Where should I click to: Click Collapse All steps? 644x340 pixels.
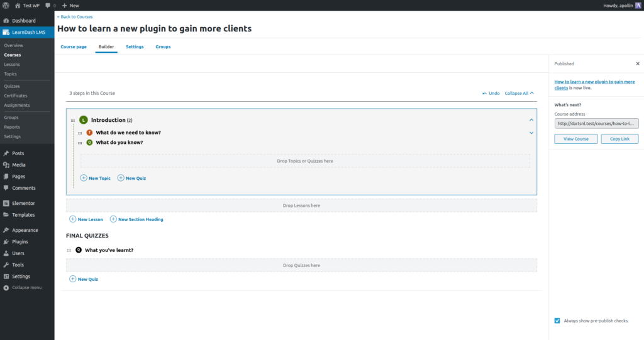519,93
